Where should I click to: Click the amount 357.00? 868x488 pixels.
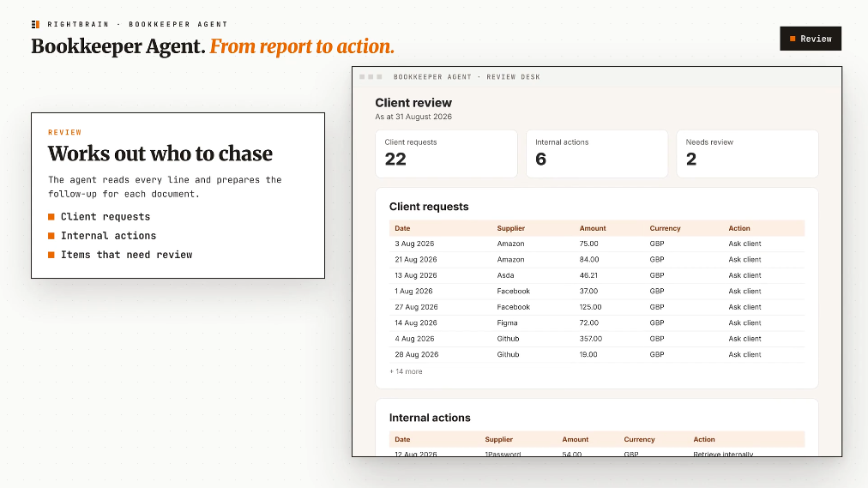point(591,339)
